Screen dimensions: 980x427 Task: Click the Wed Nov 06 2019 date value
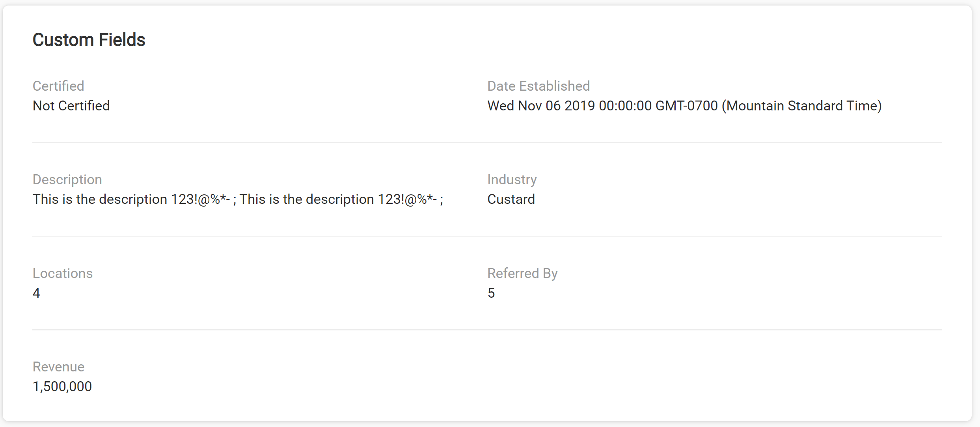click(684, 106)
